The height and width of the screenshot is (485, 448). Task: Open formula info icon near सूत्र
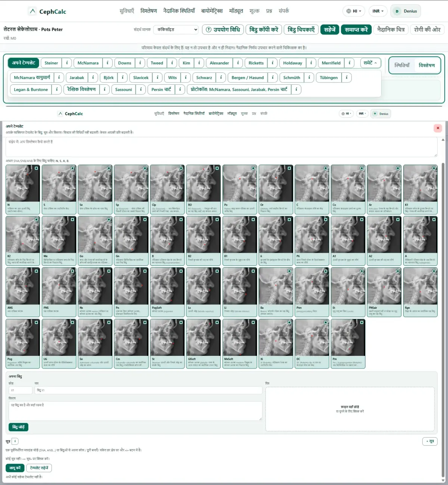pos(15,441)
